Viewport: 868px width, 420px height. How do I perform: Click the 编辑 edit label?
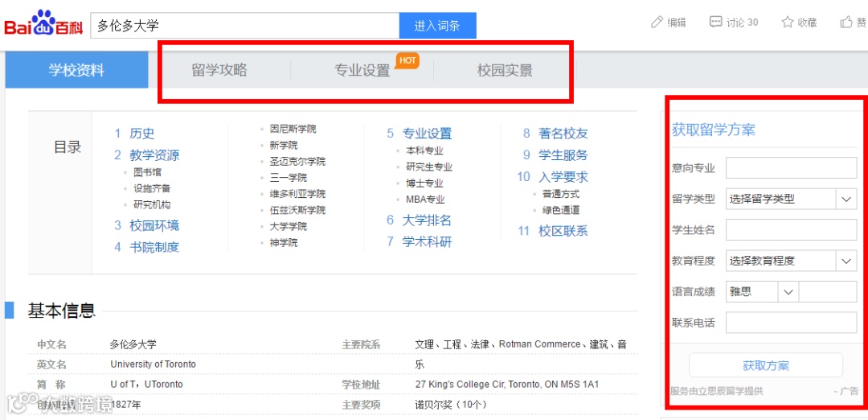pyautogui.click(x=677, y=23)
